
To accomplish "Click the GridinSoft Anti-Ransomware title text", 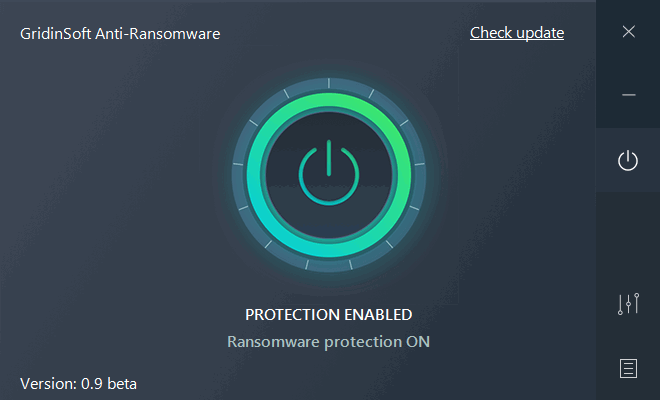I will point(120,34).
